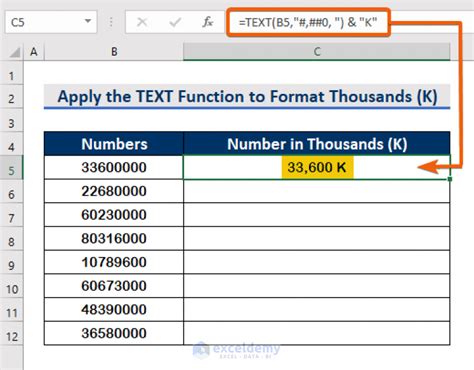Click the empty cell next to 80316000
Image resolution: width=474 pixels, height=370 pixels.
pyautogui.click(x=317, y=238)
